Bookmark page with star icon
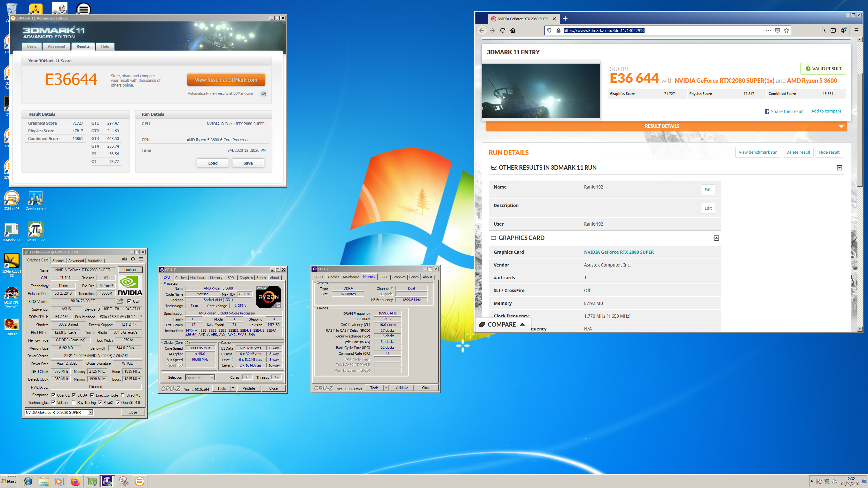The height and width of the screenshot is (488, 868). [786, 30]
